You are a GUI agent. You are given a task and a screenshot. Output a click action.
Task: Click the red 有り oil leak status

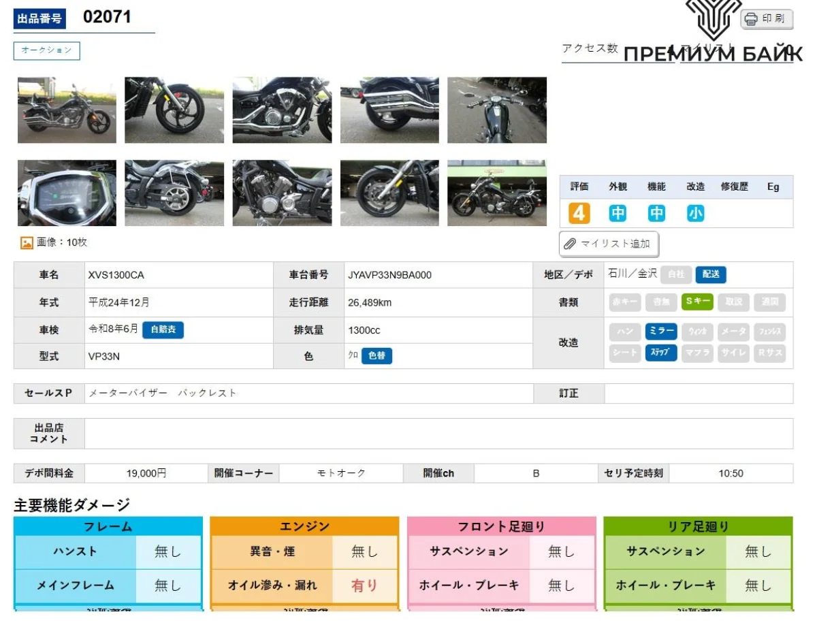tap(364, 585)
